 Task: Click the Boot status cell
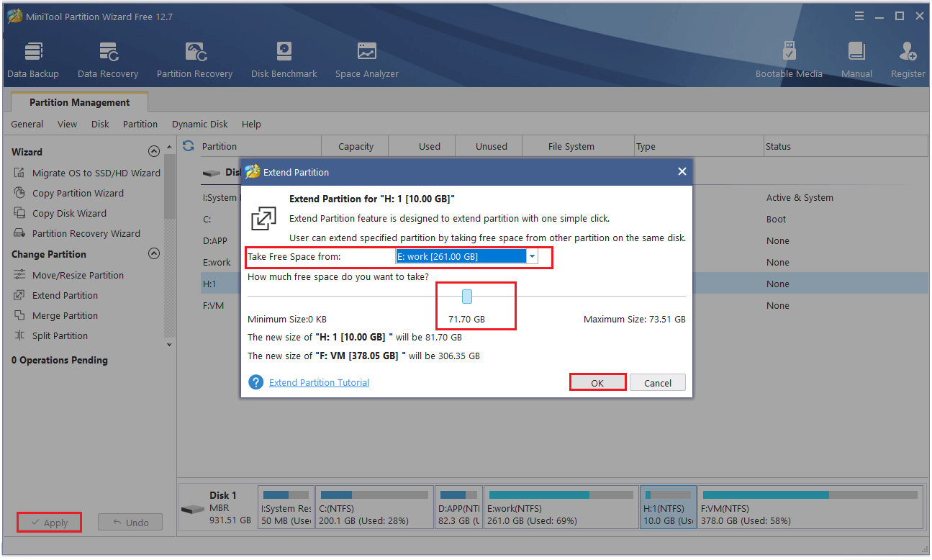click(x=776, y=219)
